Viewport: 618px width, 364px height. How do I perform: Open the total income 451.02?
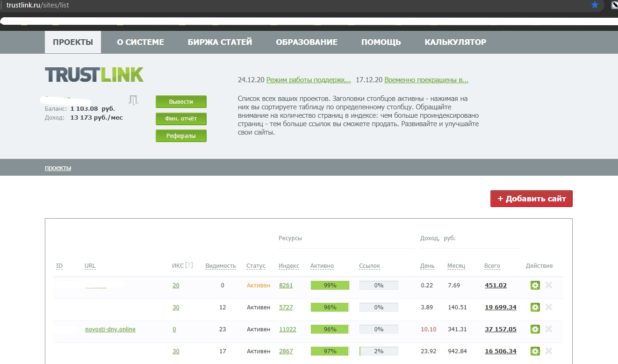pos(496,285)
